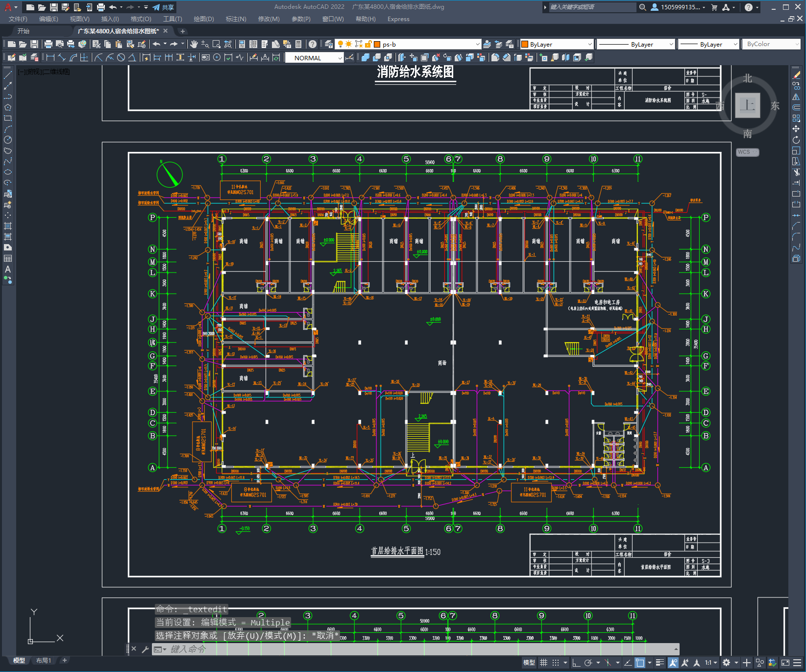Viewport: 806px width, 672px height.
Task: Click the Mirror tool in right toolbar
Action: pyautogui.click(x=796, y=97)
